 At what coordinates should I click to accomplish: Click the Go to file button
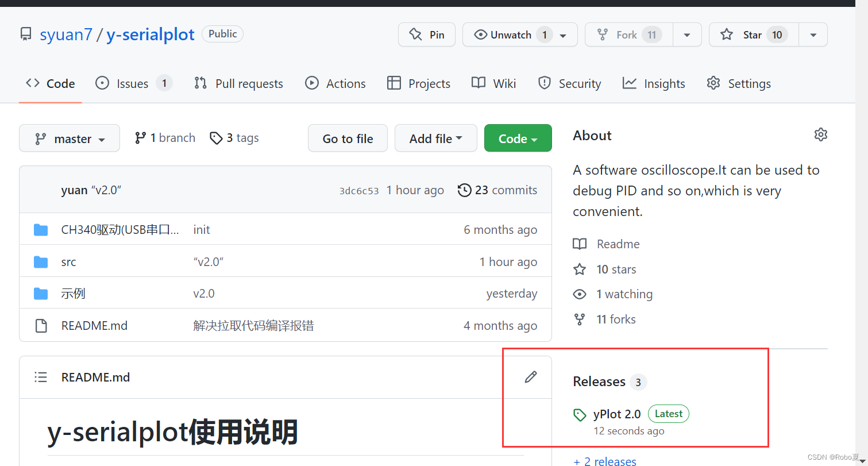coord(348,138)
